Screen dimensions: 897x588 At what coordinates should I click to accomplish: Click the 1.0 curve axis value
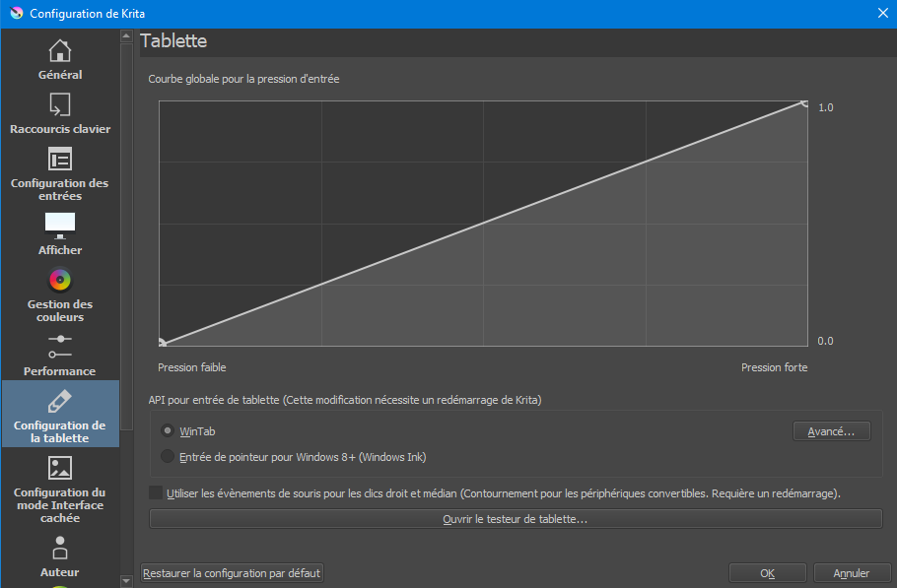pos(825,107)
